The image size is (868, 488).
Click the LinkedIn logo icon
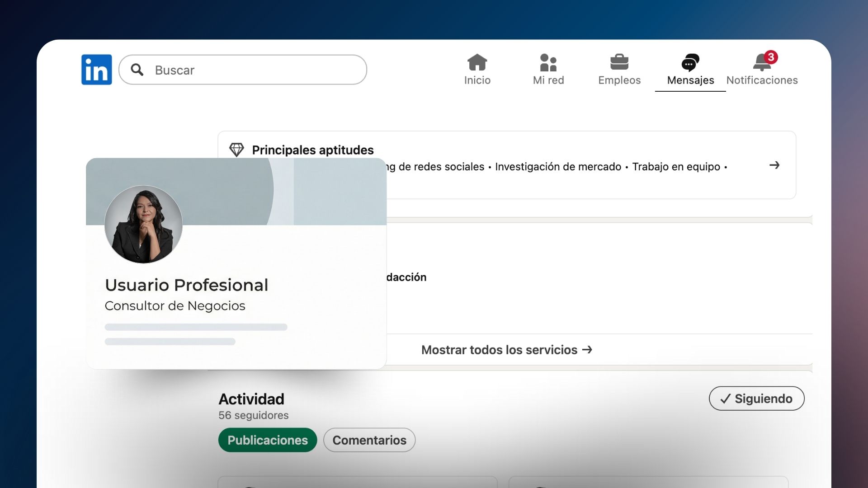(x=96, y=70)
